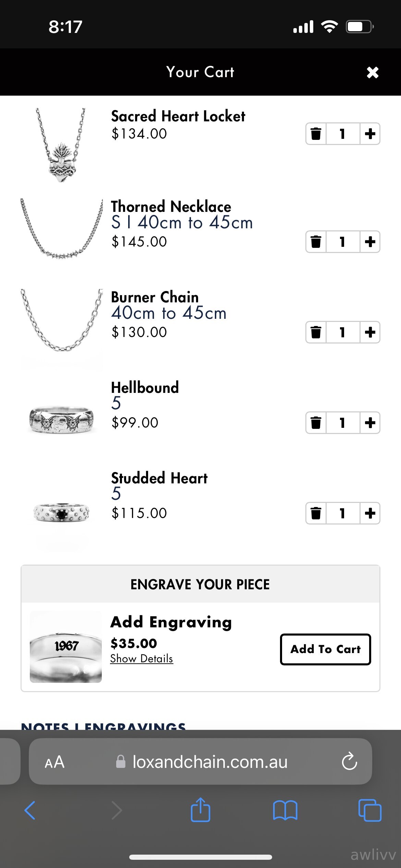
Task: Open the AA text size menu
Action: click(54, 762)
